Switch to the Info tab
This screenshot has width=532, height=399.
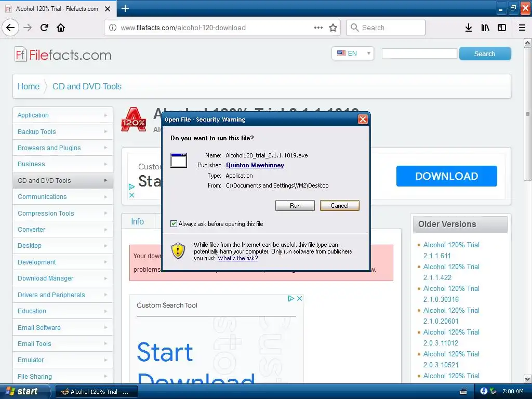[x=138, y=221]
